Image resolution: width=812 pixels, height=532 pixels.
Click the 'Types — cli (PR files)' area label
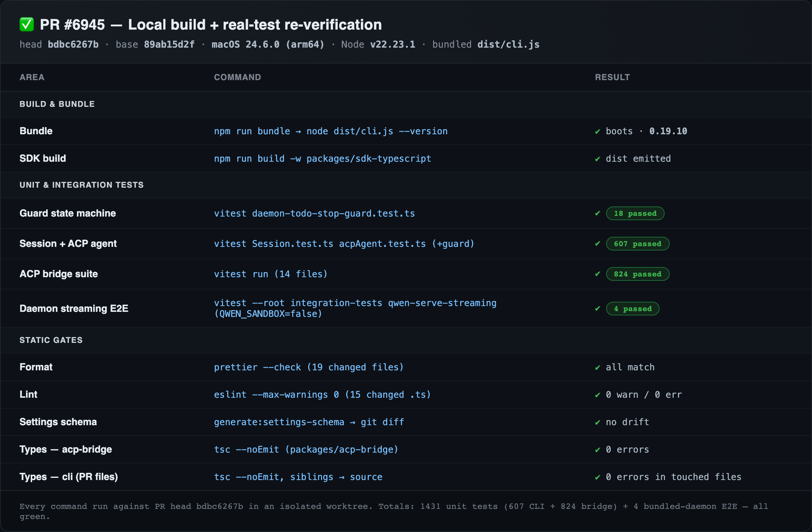tap(69, 477)
